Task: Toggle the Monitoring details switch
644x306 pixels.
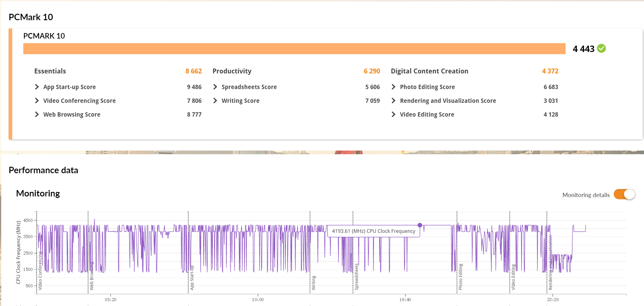Action: pos(624,194)
